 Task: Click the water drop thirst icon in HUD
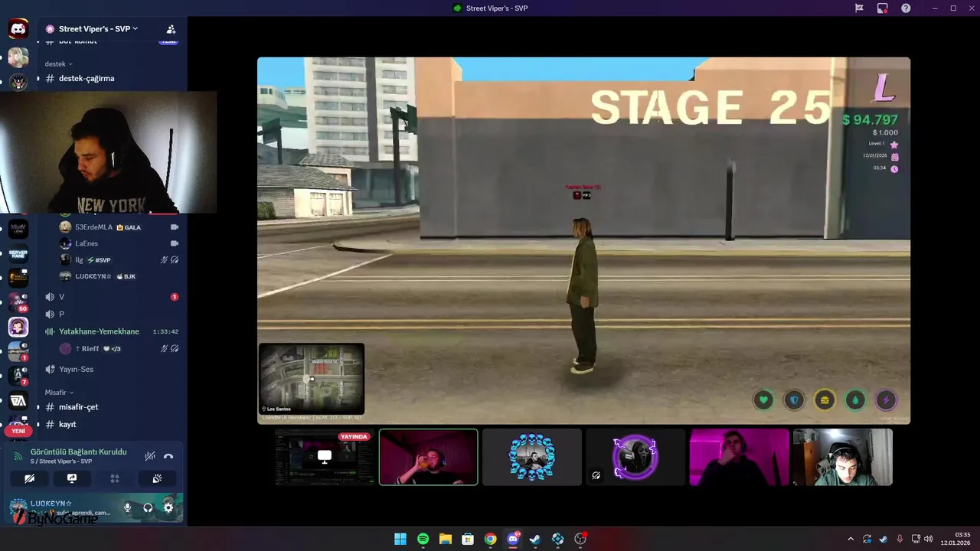pos(855,399)
